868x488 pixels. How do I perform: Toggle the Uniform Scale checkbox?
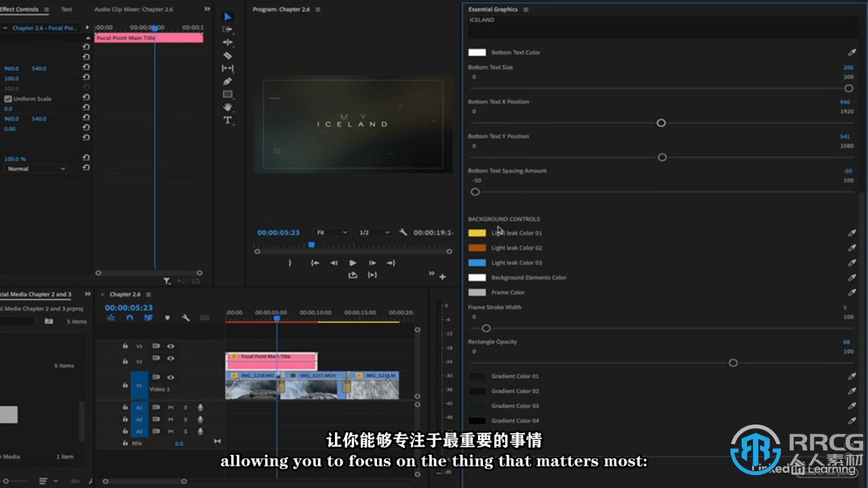click(8, 99)
